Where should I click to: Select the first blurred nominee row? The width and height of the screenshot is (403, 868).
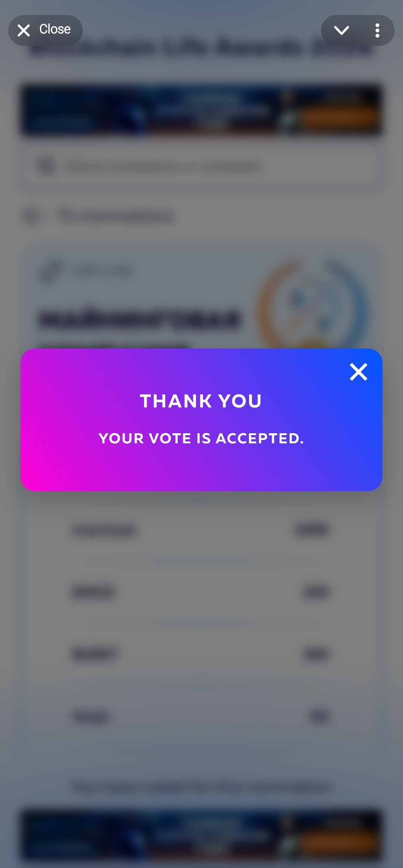point(201,530)
